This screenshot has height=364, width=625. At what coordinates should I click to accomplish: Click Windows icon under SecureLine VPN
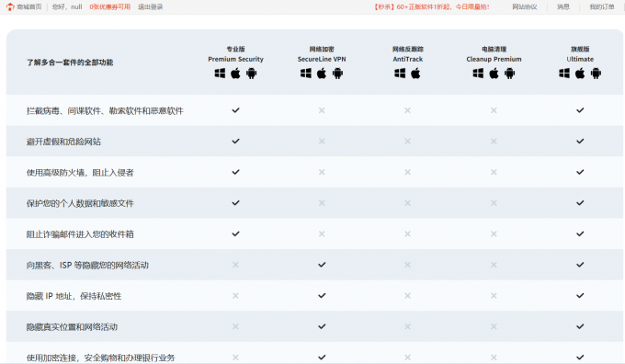(x=306, y=74)
